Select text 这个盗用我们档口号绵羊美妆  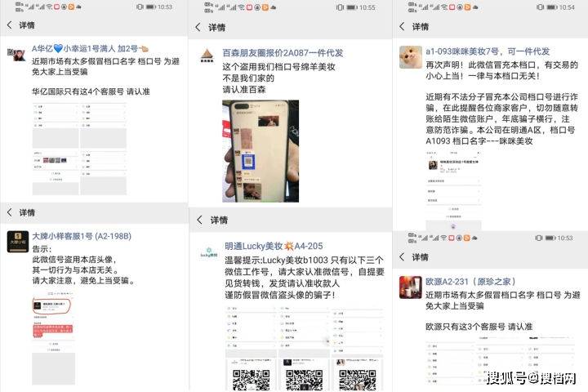278,67
